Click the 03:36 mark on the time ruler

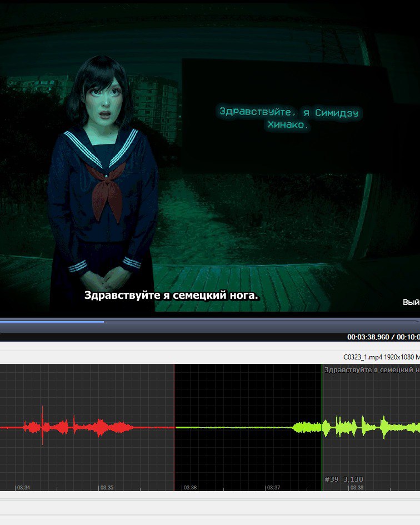190,488
